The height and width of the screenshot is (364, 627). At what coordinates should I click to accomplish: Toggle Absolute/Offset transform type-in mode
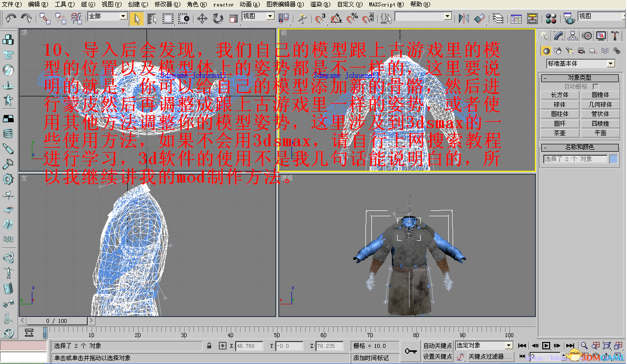click(x=222, y=346)
